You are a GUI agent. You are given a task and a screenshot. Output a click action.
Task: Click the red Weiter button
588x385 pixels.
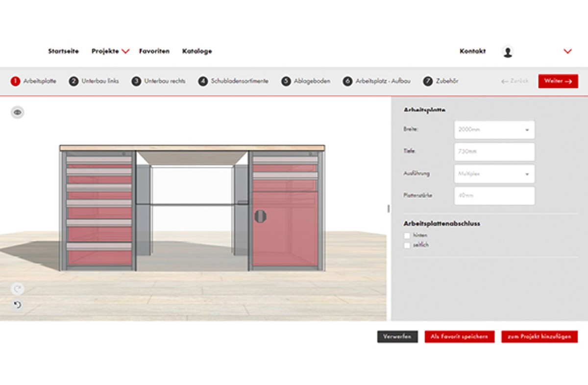tap(558, 81)
